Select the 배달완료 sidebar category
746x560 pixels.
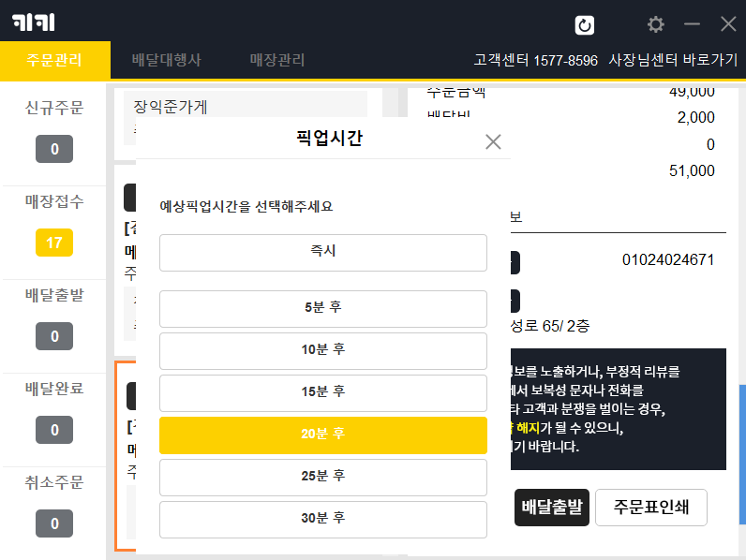pyautogui.click(x=54, y=389)
